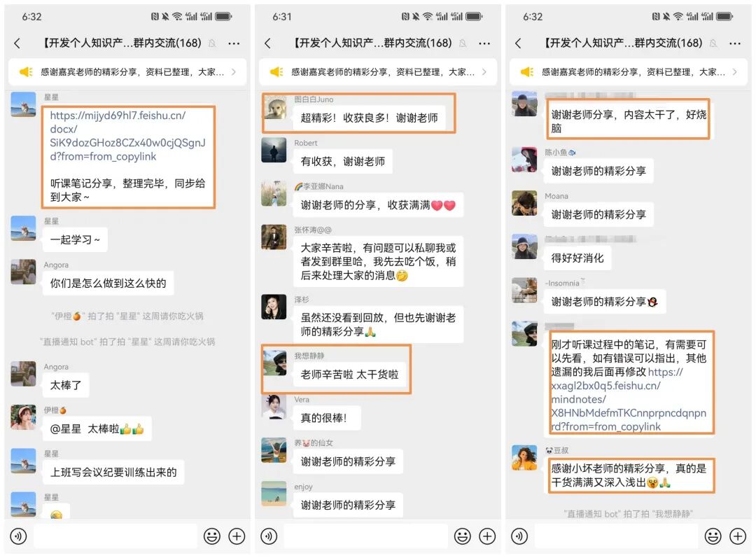Tap the plus attachment icon in rightmost chat

pyautogui.click(x=738, y=536)
